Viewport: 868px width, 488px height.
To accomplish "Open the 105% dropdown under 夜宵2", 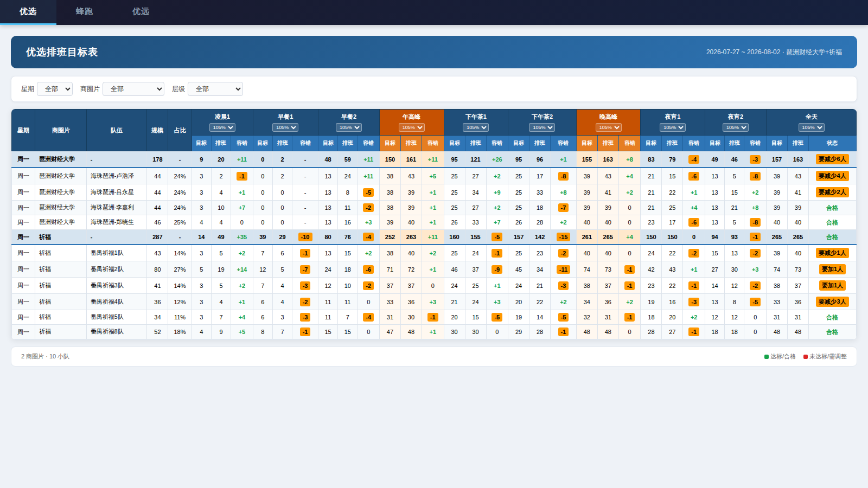I will pos(736,127).
